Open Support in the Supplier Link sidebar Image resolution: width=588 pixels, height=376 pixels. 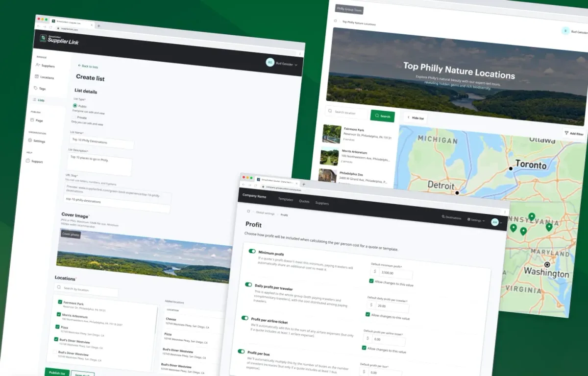pos(37,162)
